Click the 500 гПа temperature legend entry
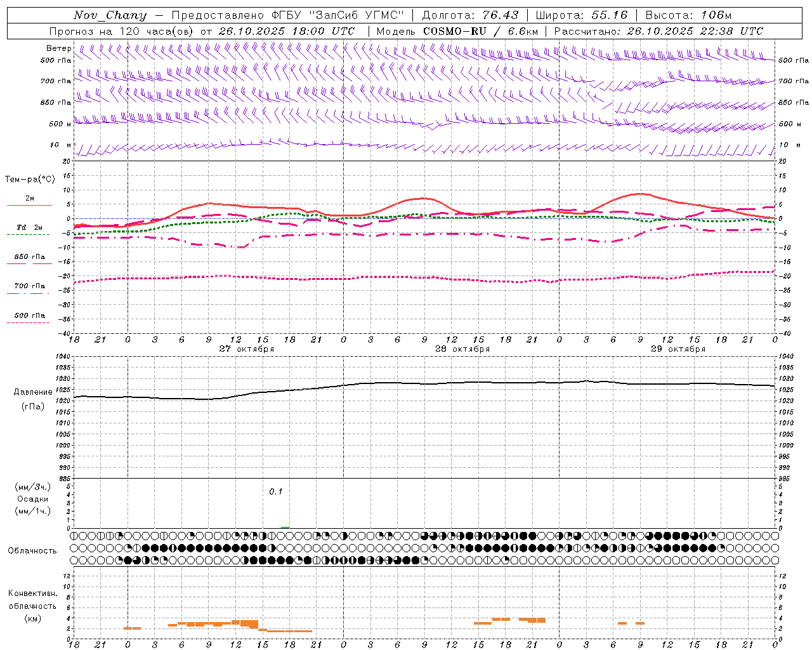This screenshot has width=812, height=650. pyautogui.click(x=30, y=315)
